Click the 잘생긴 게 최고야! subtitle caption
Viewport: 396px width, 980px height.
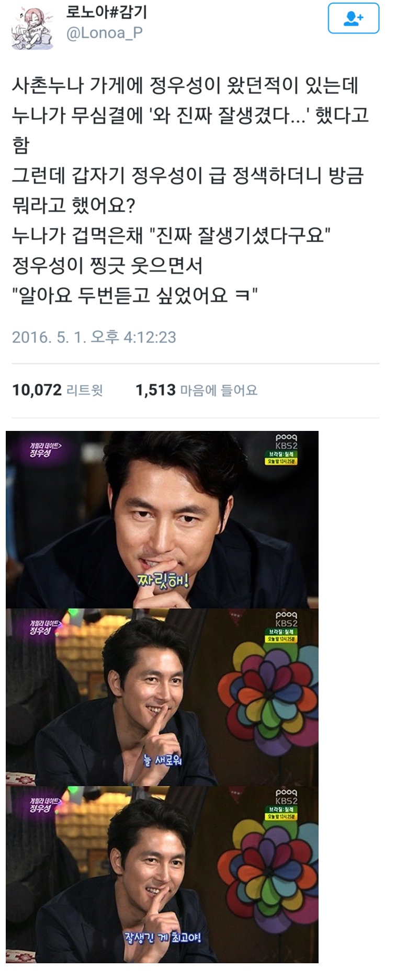[x=162, y=937]
